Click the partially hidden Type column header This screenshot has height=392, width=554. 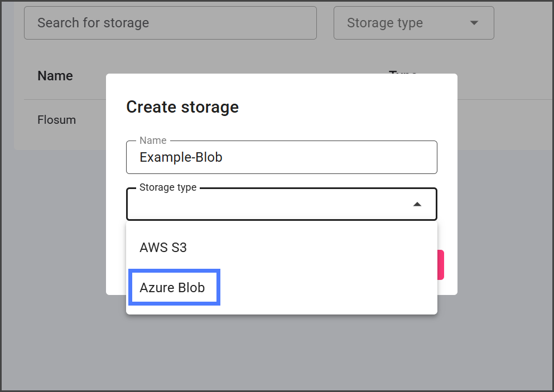coord(403,72)
